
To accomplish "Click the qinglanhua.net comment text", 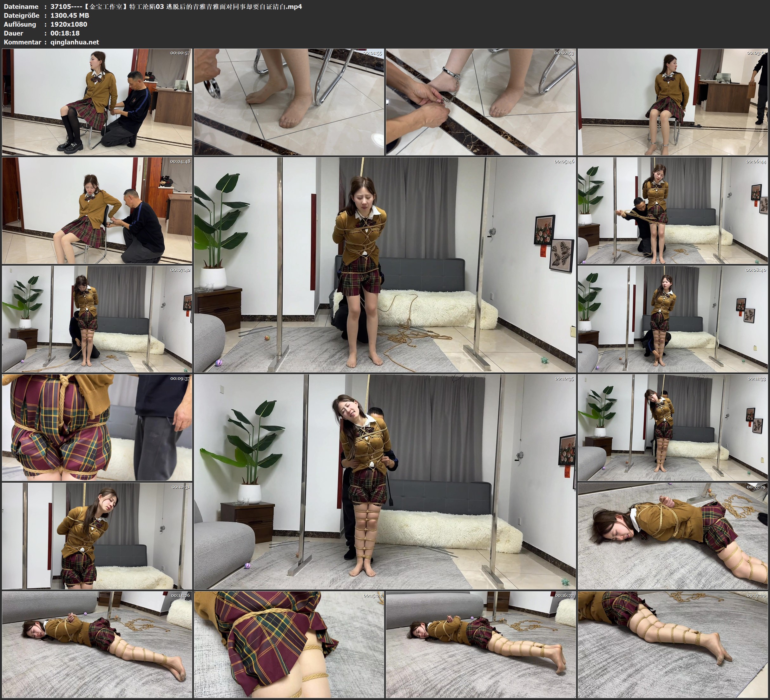I will (x=75, y=42).
